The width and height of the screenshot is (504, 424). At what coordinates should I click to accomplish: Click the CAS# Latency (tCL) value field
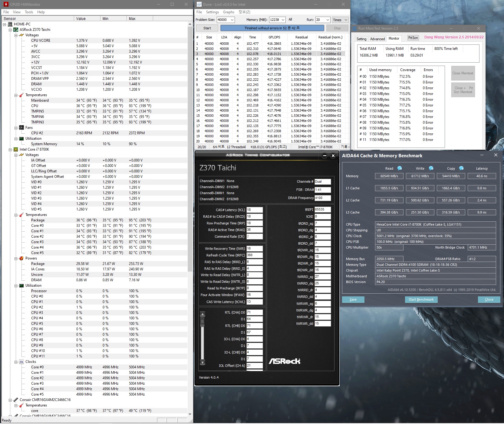tap(254, 210)
